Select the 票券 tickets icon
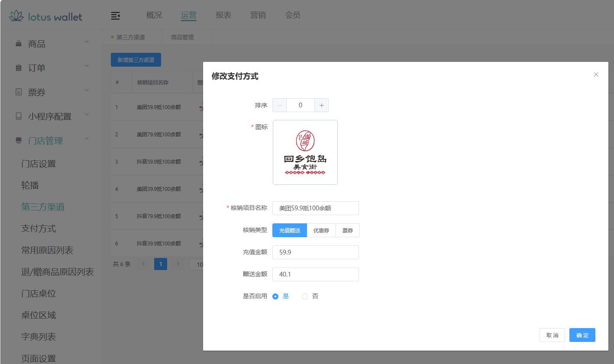Image resolution: width=614 pixels, height=364 pixels. pos(18,92)
